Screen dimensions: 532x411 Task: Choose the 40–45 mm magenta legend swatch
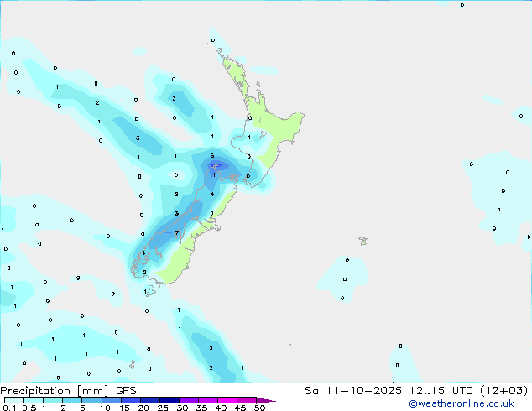point(227,400)
